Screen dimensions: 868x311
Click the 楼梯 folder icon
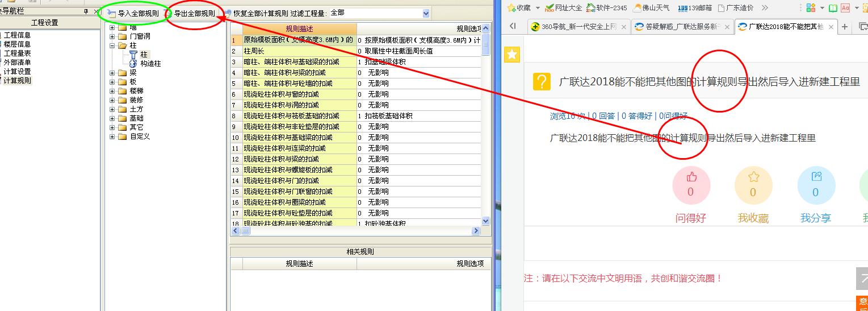coord(122,91)
